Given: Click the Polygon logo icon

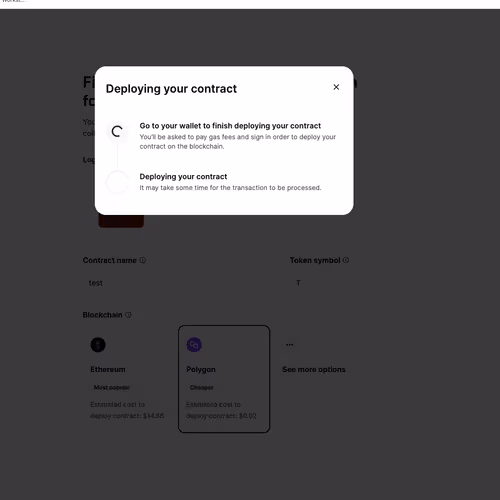Looking at the screenshot, I should pos(194,345).
